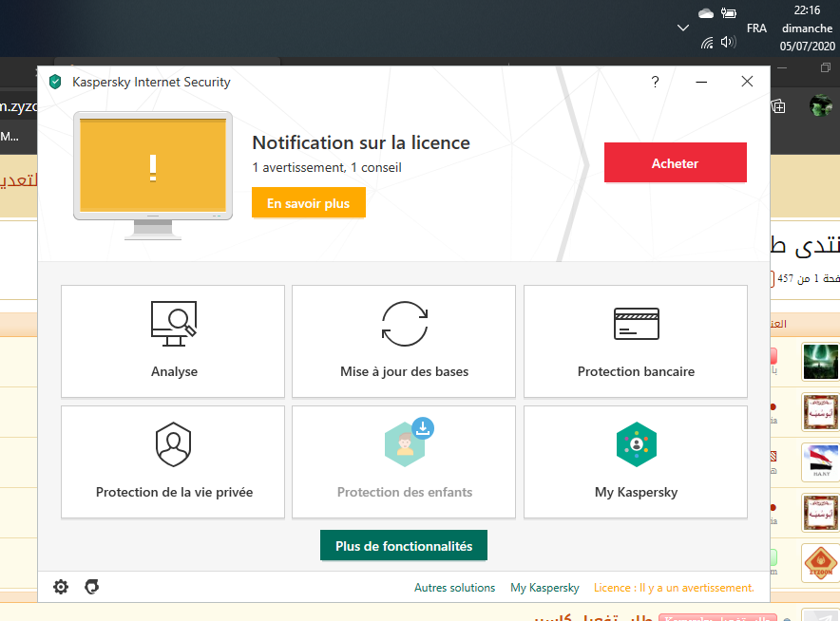The image size is (840, 621).
Task: Click the Kaspersky shield logo in title bar
Action: pos(55,82)
